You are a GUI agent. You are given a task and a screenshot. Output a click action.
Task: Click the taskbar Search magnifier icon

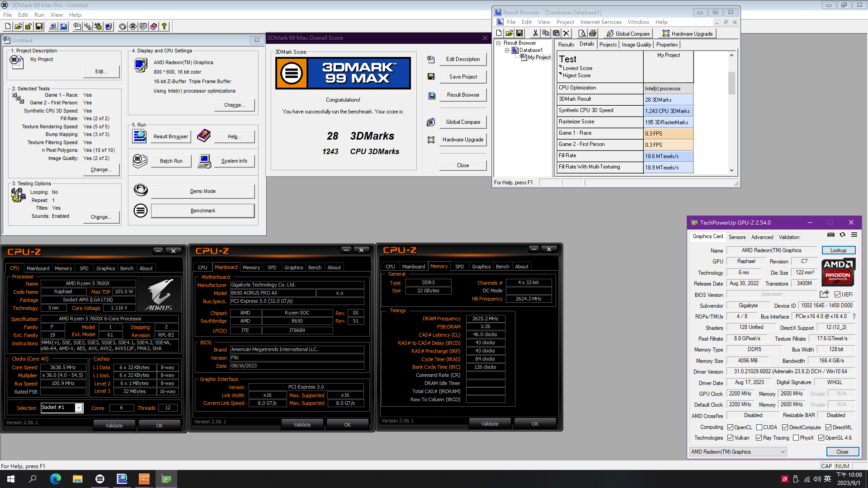33,479
